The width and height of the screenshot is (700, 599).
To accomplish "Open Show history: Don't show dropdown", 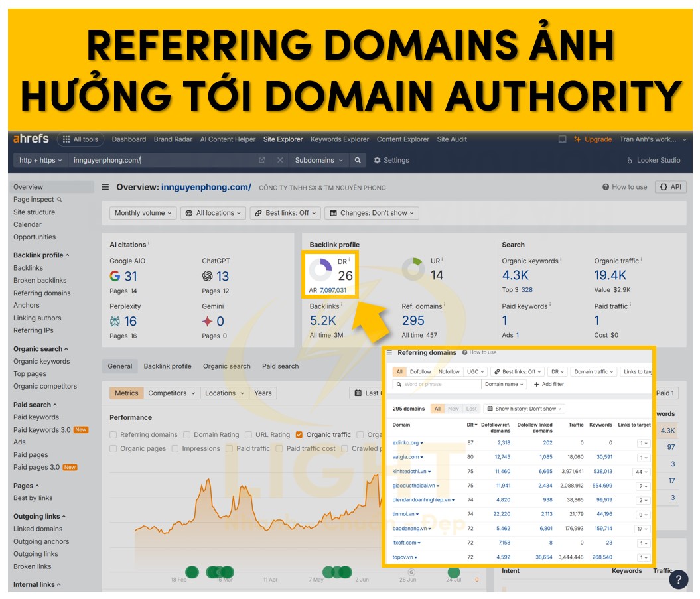I will [525, 409].
